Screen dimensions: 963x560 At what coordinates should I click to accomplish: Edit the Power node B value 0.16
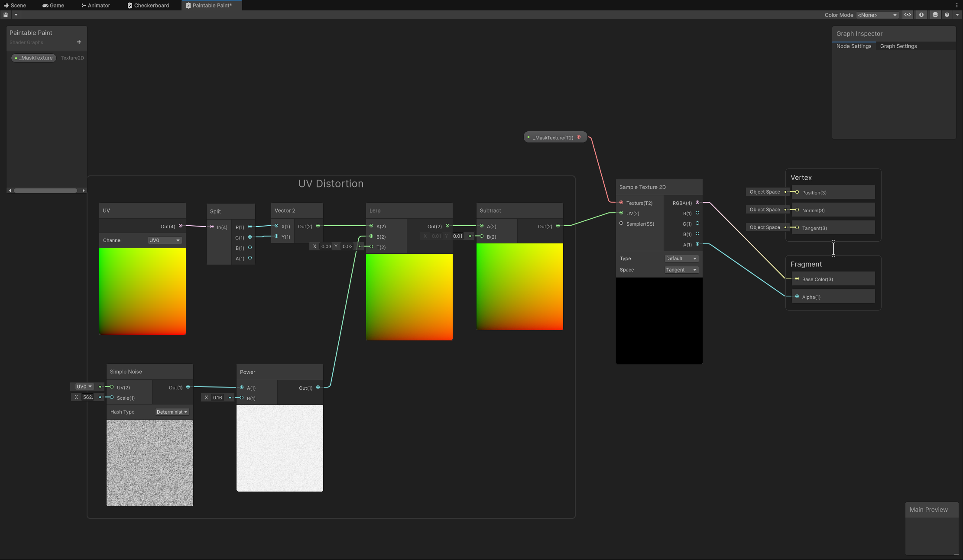click(x=217, y=398)
